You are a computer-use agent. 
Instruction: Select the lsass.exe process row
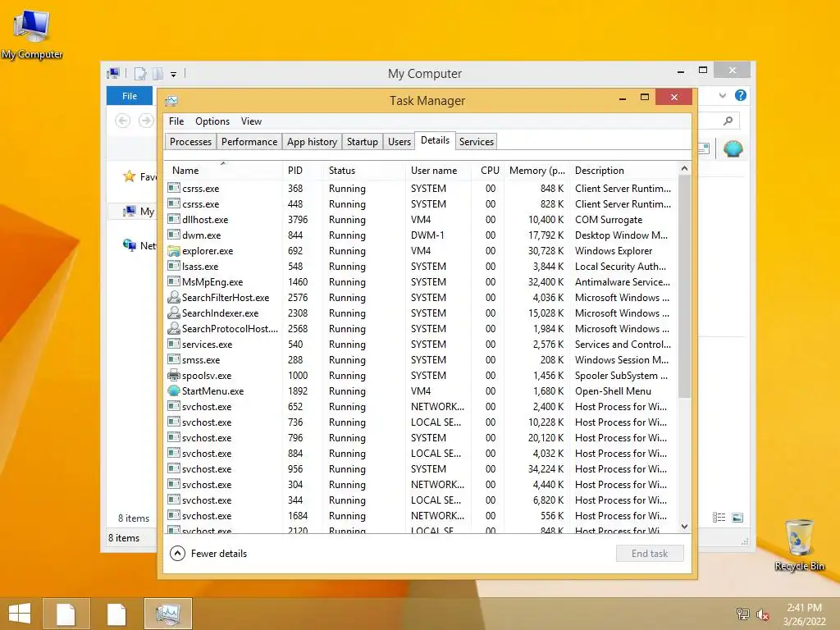click(421, 267)
